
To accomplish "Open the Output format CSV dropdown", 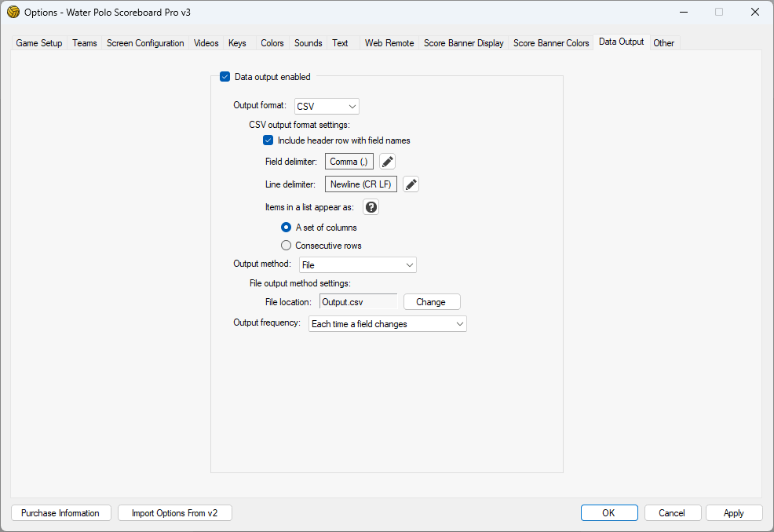I will coord(327,107).
